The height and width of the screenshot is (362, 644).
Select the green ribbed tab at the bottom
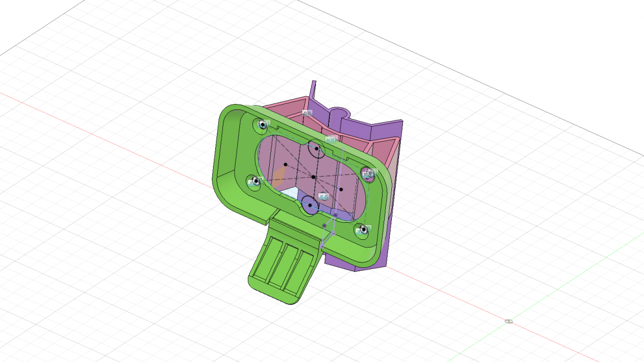pos(284,264)
